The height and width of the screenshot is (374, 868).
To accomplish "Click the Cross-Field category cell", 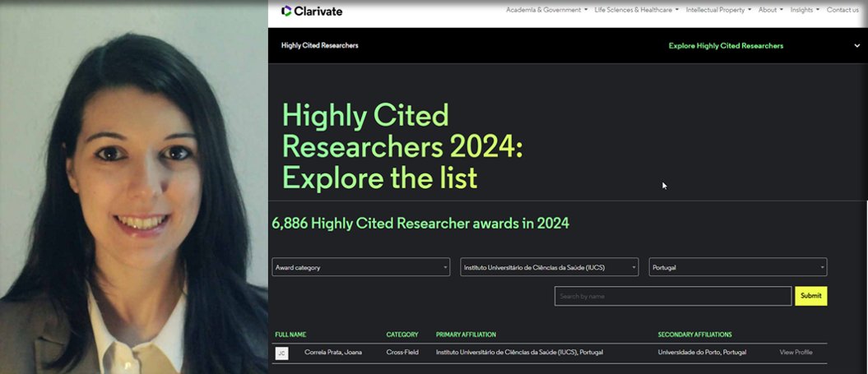I will point(402,353).
